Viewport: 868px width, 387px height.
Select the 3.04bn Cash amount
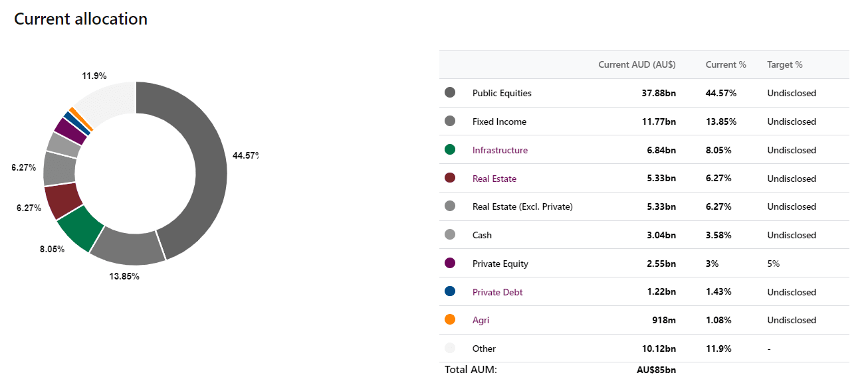661,235
